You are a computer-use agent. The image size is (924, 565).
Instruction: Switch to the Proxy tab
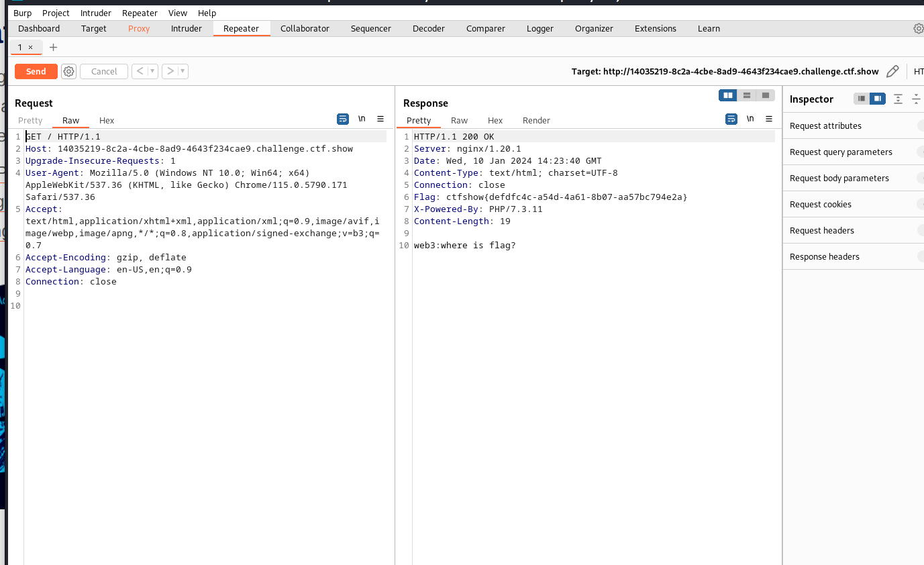(139, 28)
